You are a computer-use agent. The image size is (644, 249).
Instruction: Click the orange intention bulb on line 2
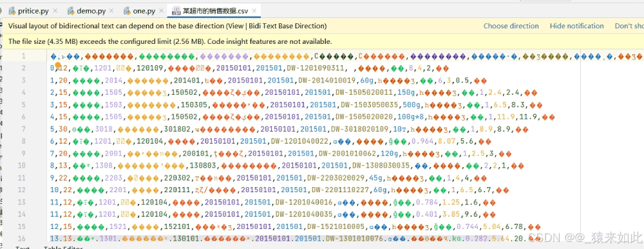pos(58,66)
